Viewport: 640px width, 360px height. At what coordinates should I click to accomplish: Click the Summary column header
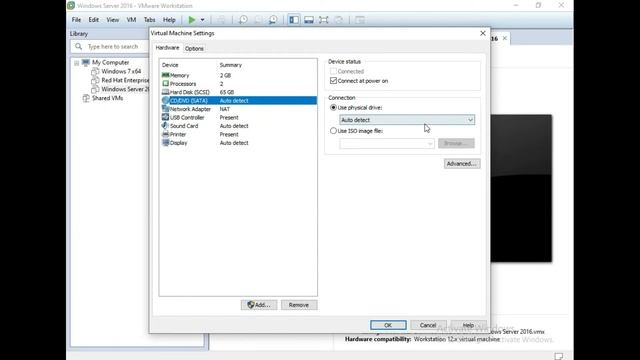click(231, 65)
